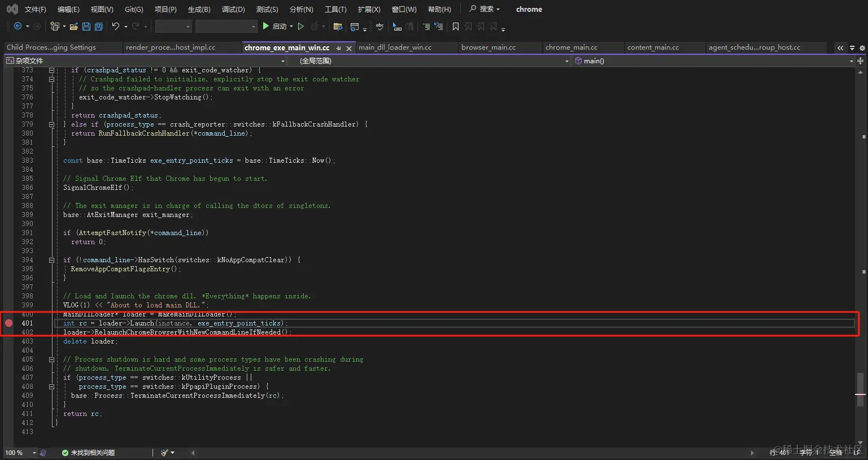The height and width of the screenshot is (460, 868).
Task: Collapse the code block at line 373
Action: (51, 71)
